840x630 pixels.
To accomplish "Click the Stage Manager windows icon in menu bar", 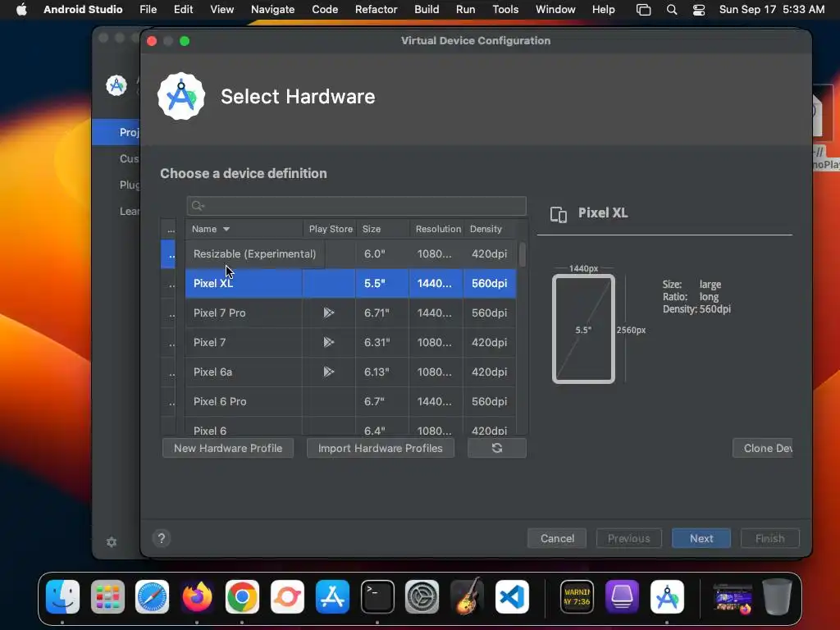I will pyautogui.click(x=643, y=9).
